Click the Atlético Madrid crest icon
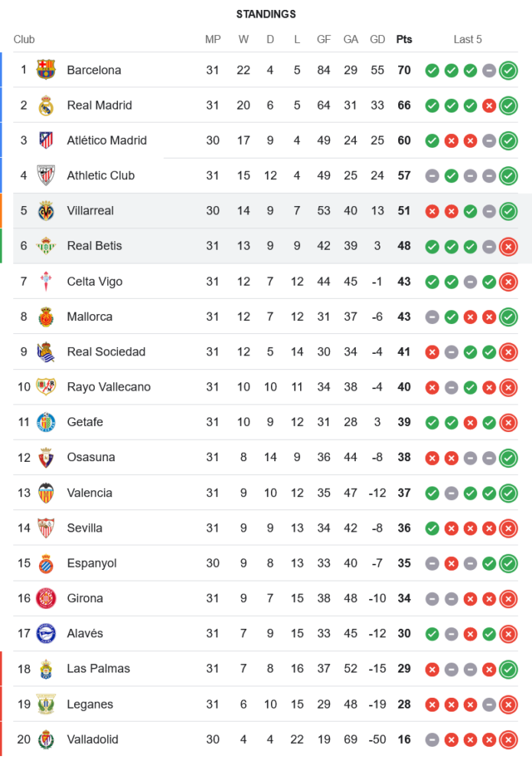The width and height of the screenshot is (532, 766). [x=46, y=140]
